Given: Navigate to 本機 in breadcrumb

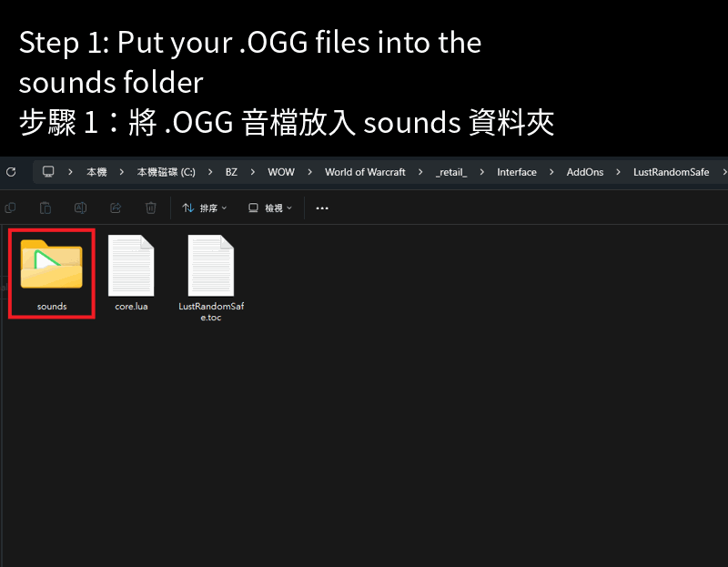Looking at the screenshot, I should click(x=96, y=172).
